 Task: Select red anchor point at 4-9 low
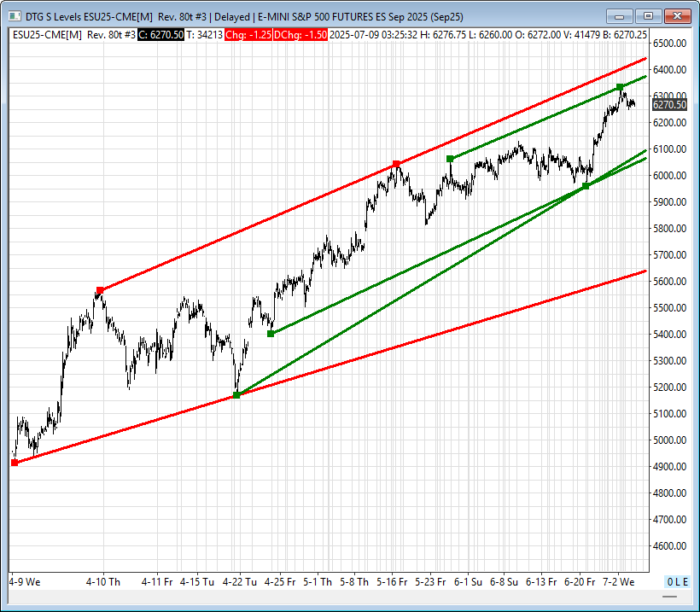click(15, 463)
